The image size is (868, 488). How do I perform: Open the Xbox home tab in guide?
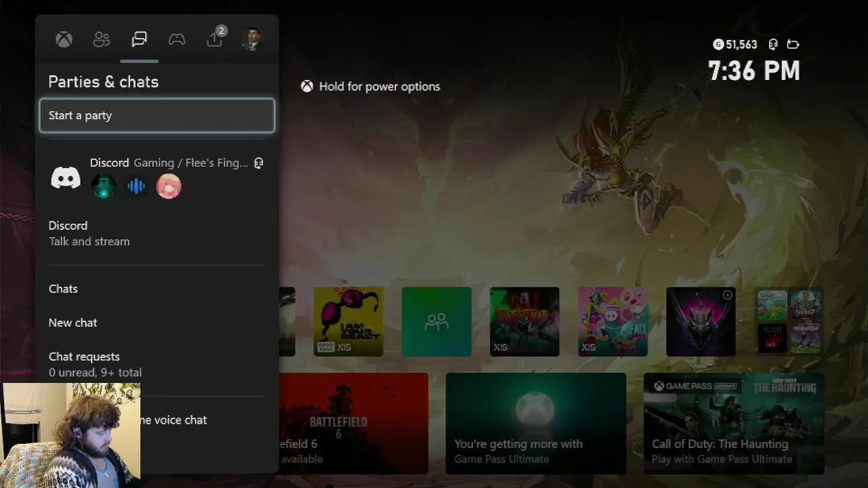[x=64, y=39]
